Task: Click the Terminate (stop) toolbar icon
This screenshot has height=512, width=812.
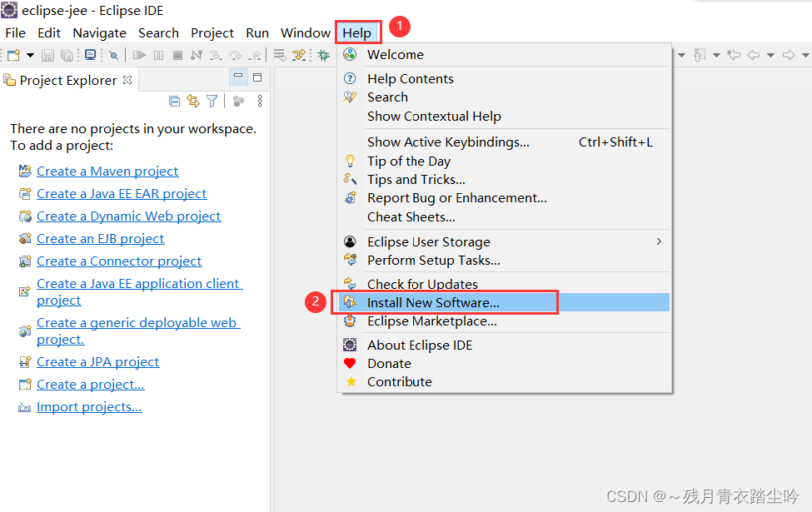Action: click(176, 55)
